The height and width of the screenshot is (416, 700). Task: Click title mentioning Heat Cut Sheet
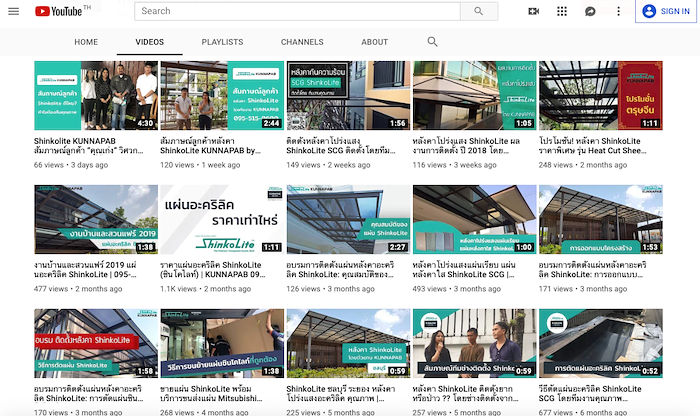coord(593,146)
